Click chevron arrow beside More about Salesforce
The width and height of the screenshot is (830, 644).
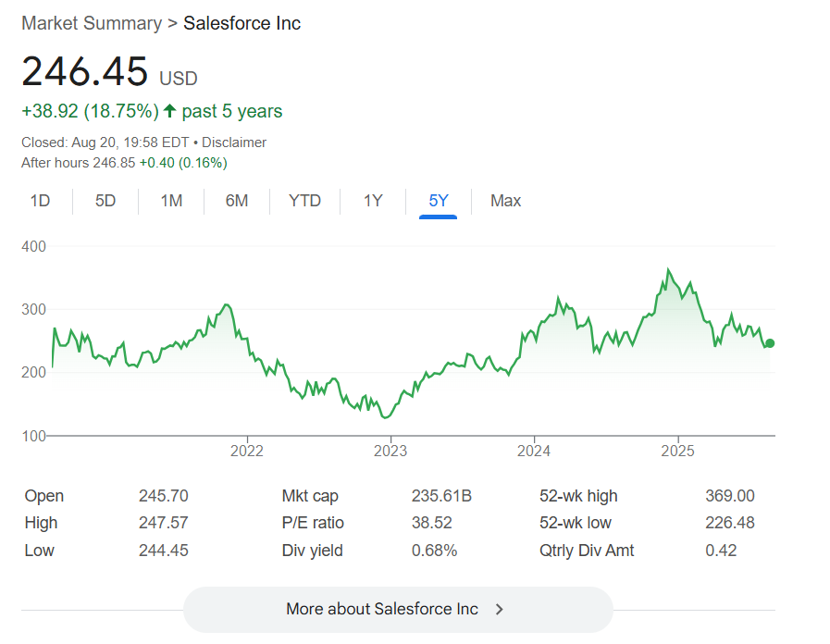tap(499, 610)
